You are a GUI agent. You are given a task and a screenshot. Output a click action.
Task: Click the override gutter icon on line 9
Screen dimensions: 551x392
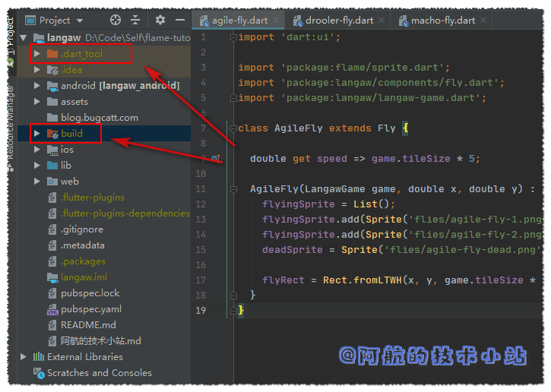tap(215, 158)
